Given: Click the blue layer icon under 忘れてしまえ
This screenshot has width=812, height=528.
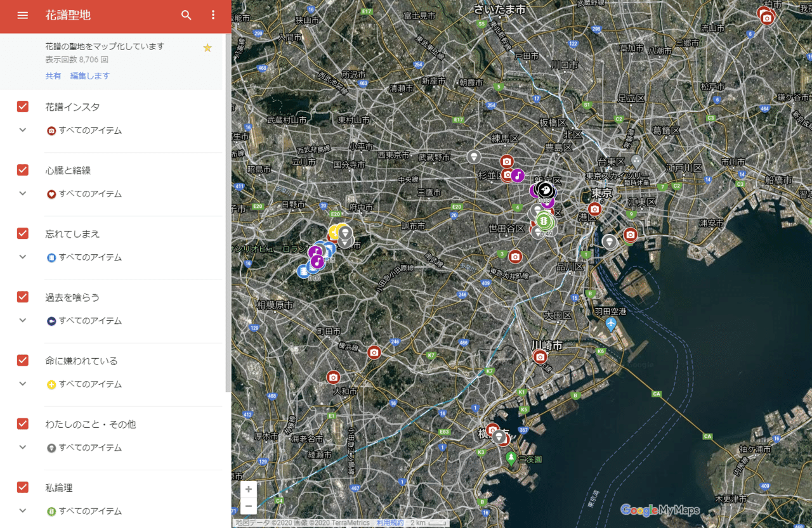Looking at the screenshot, I should point(51,257).
